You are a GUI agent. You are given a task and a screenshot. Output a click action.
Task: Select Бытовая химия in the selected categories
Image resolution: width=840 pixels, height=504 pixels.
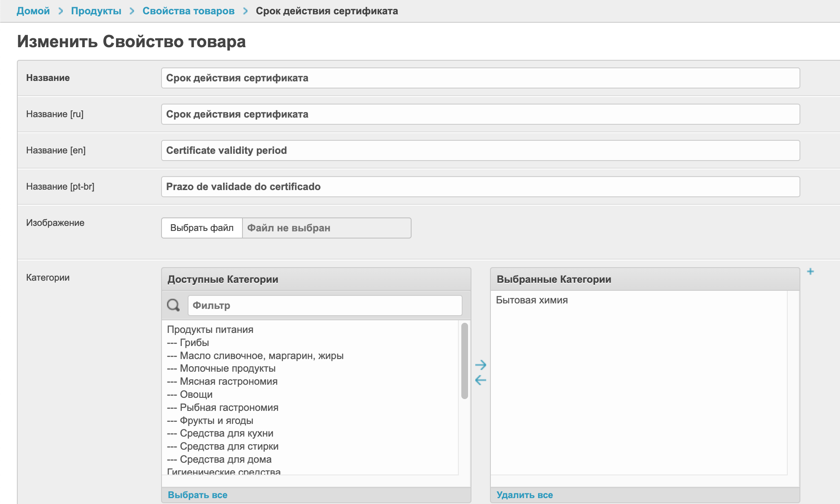(x=532, y=300)
